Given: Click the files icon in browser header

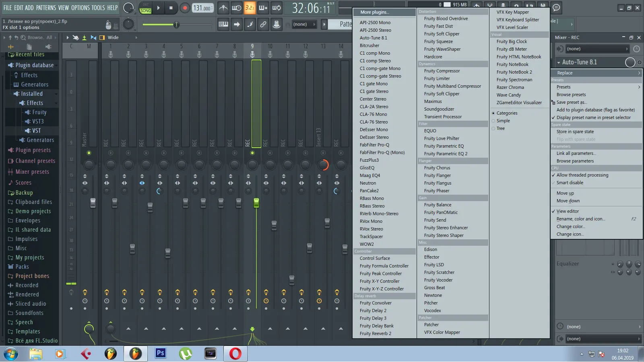Looking at the screenshot, I should coord(29,47).
